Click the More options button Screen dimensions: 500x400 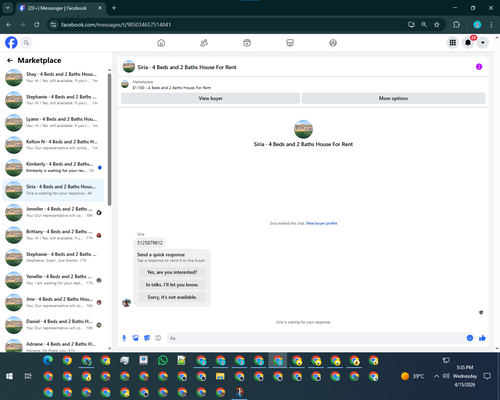click(393, 98)
